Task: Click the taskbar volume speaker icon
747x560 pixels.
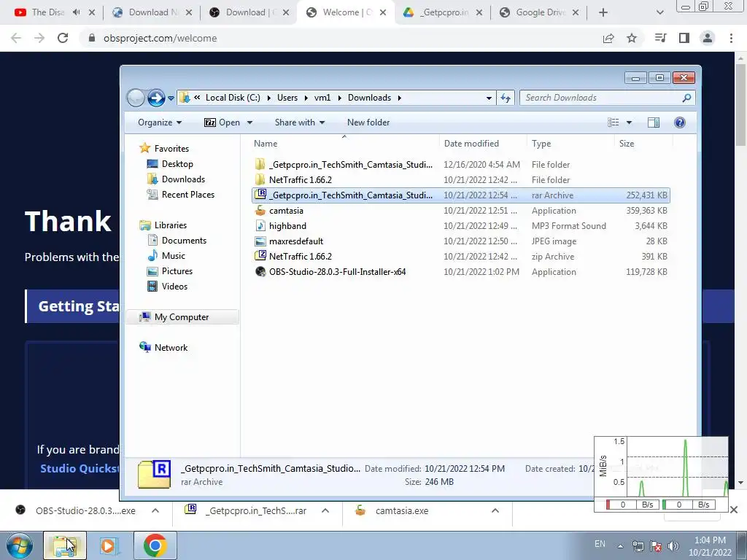Action: click(x=673, y=546)
